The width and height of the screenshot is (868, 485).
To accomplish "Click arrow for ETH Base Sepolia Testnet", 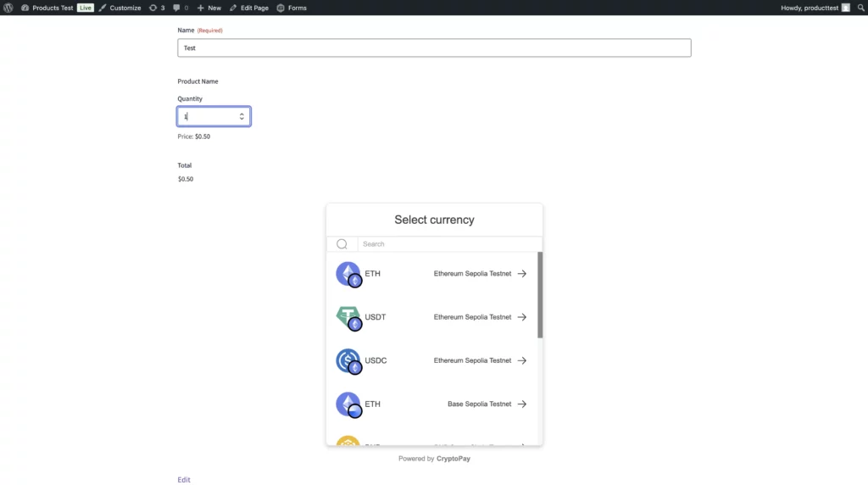I will point(522,404).
